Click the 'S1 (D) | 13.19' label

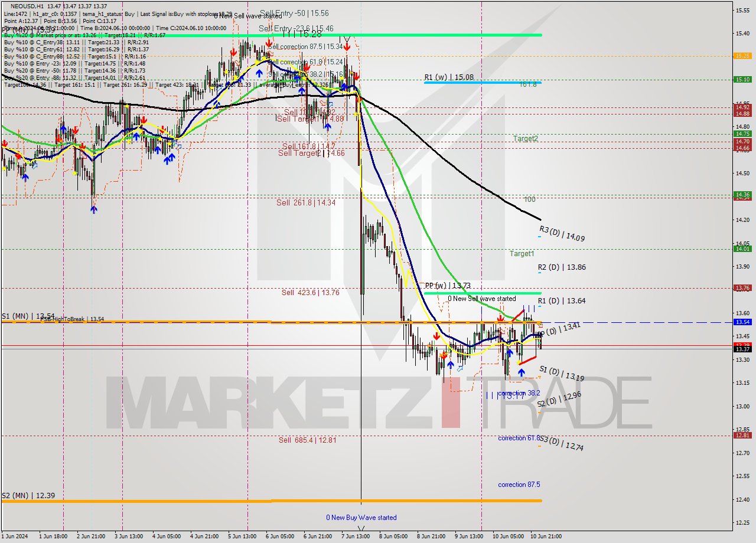tap(562, 374)
